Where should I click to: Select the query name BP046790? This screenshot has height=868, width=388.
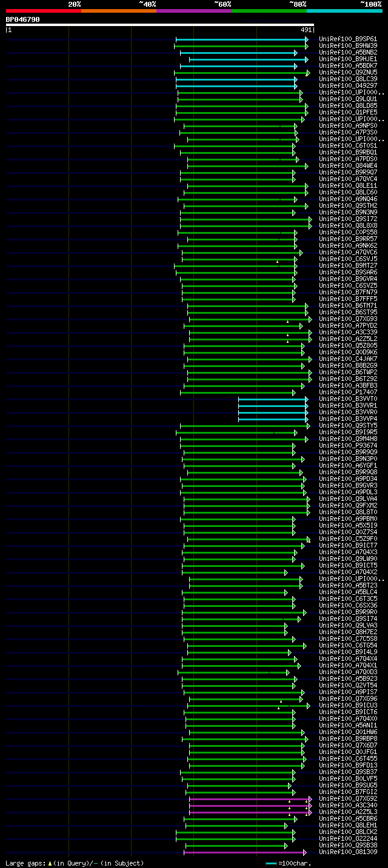[22, 19]
